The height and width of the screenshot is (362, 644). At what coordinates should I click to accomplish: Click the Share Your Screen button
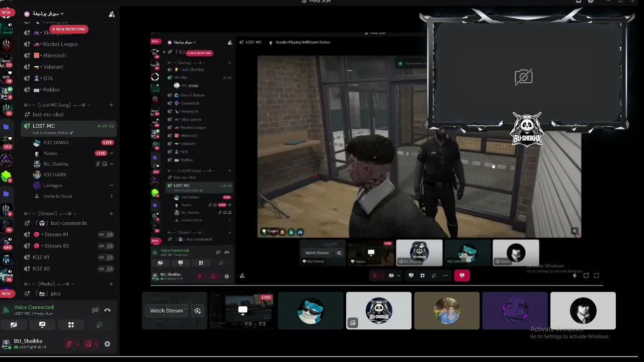click(42, 325)
